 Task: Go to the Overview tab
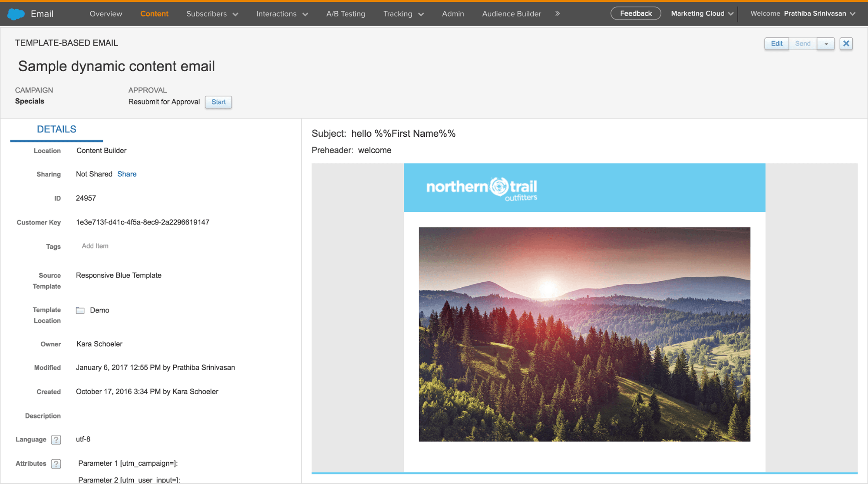pos(106,14)
